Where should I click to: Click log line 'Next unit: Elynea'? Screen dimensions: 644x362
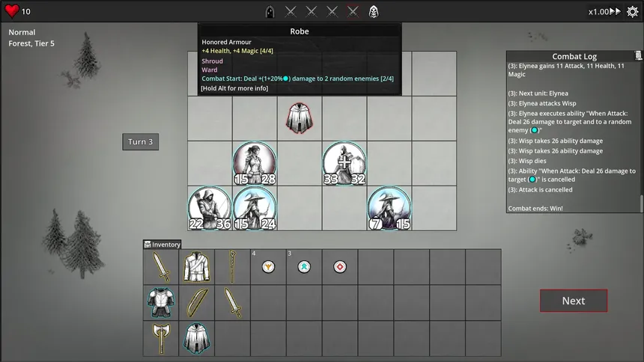pos(538,93)
